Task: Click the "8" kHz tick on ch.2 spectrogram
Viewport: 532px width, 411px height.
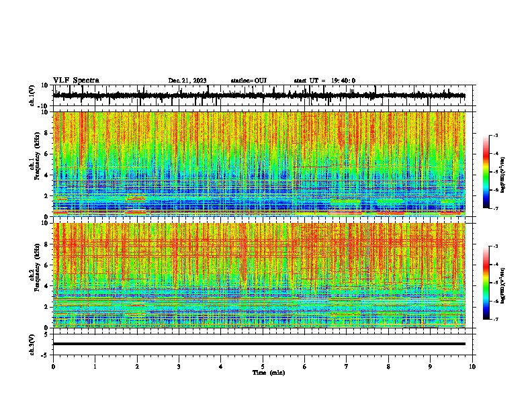Action: (46, 244)
